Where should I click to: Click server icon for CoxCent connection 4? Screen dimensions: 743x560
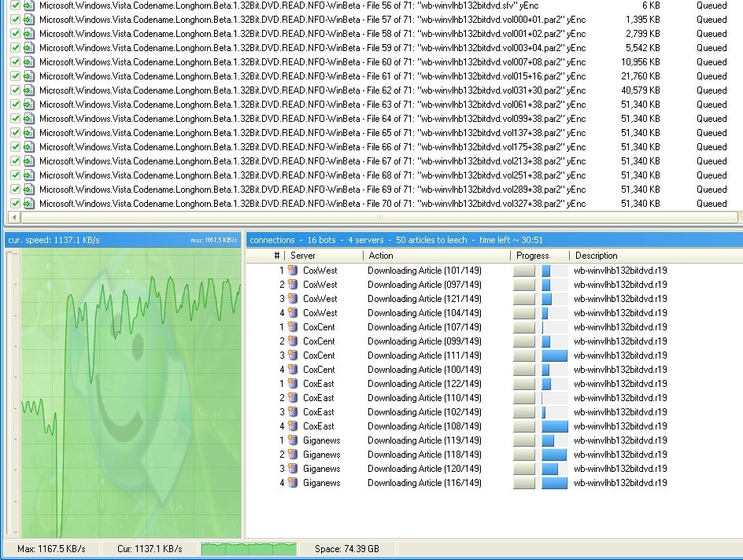coord(293,370)
